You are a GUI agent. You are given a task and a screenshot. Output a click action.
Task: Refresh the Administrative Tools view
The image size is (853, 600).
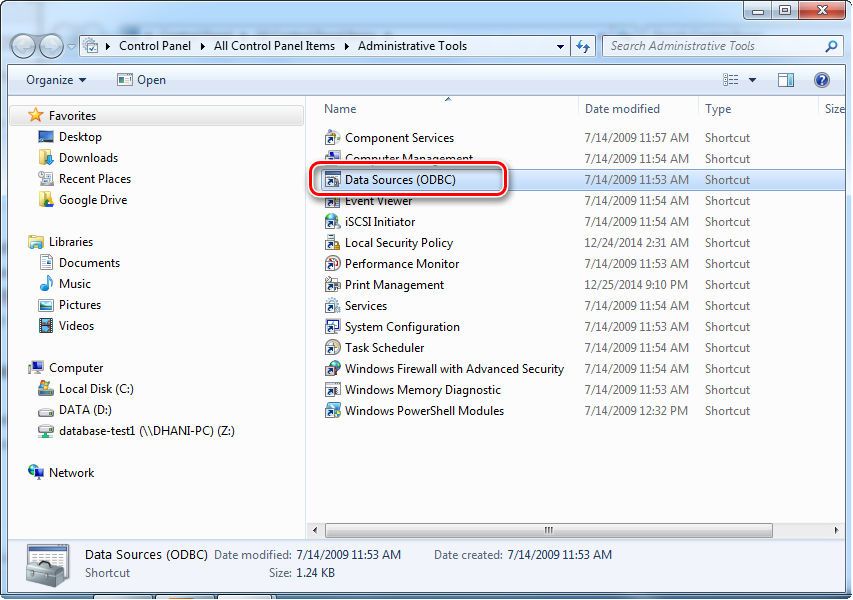(x=582, y=45)
